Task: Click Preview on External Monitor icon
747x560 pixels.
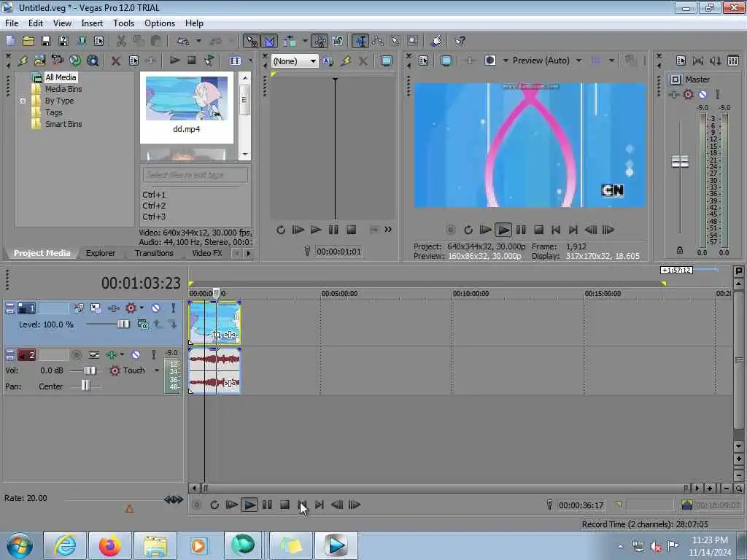Action: [x=446, y=61]
